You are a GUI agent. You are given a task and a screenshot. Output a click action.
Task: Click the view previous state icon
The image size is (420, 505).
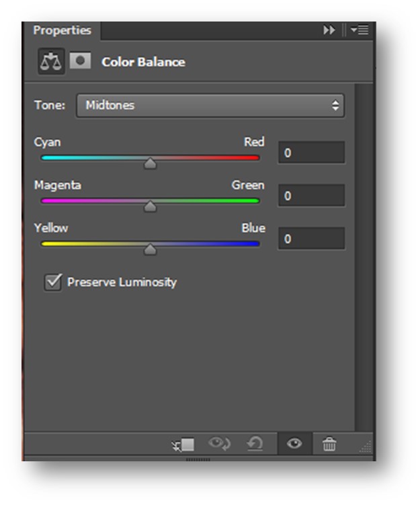pyautogui.click(x=220, y=444)
